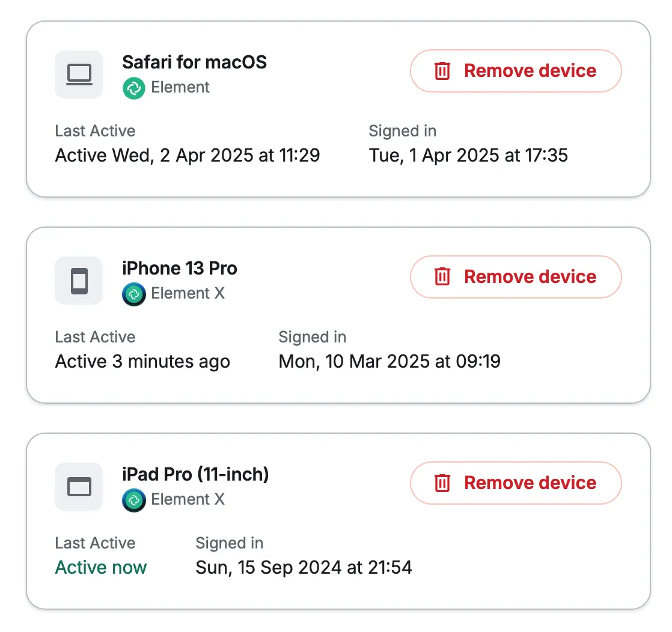Click the laptop icon on the Safari card
This screenshot has width=672, height=632.
pyautogui.click(x=79, y=74)
